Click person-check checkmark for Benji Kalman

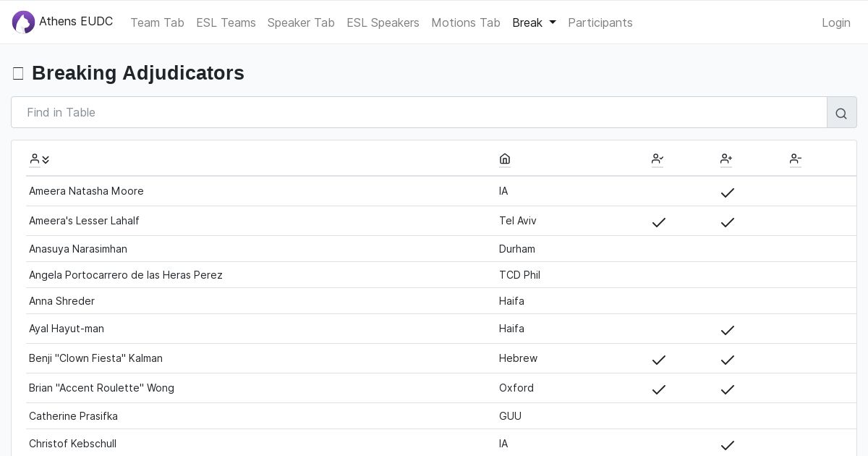coord(659,360)
